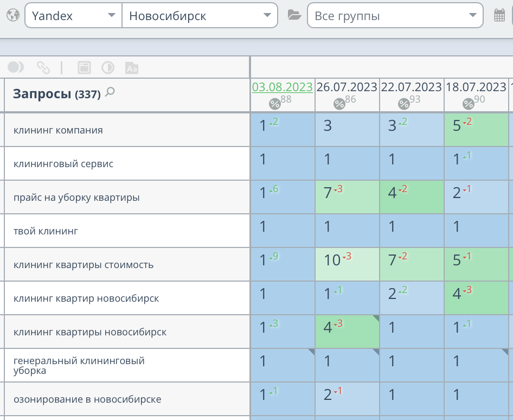Open the folder icon next to city selector

(294, 15)
